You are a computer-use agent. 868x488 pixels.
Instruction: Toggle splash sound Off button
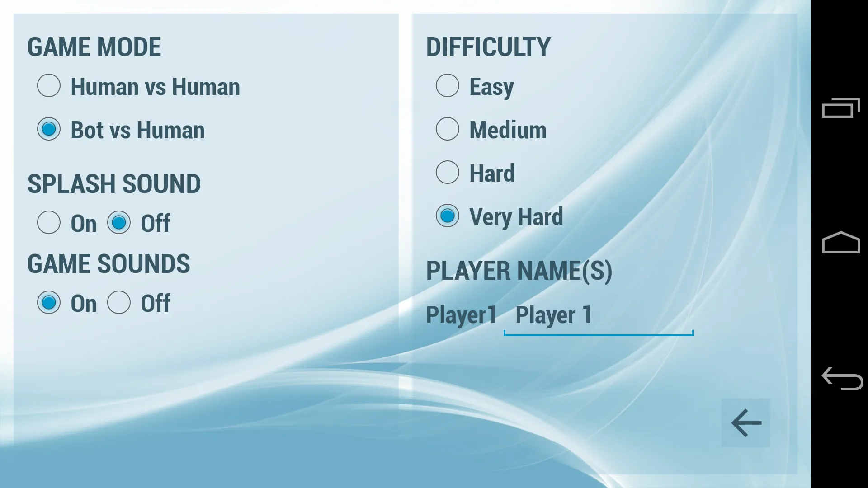click(x=118, y=223)
